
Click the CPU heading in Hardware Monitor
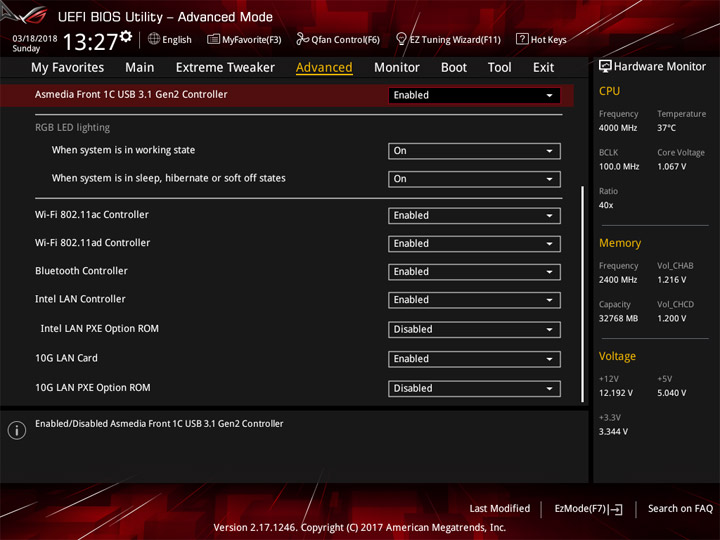(x=609, y=91)
